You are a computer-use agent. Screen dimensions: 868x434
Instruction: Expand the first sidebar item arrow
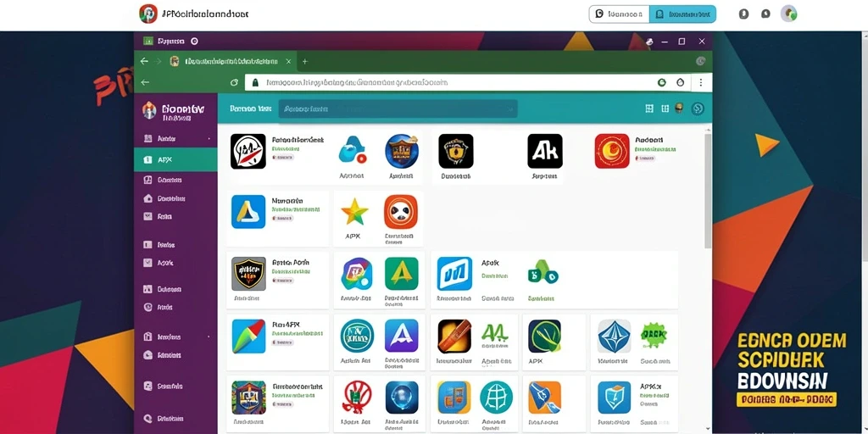[x=209, y=138]
